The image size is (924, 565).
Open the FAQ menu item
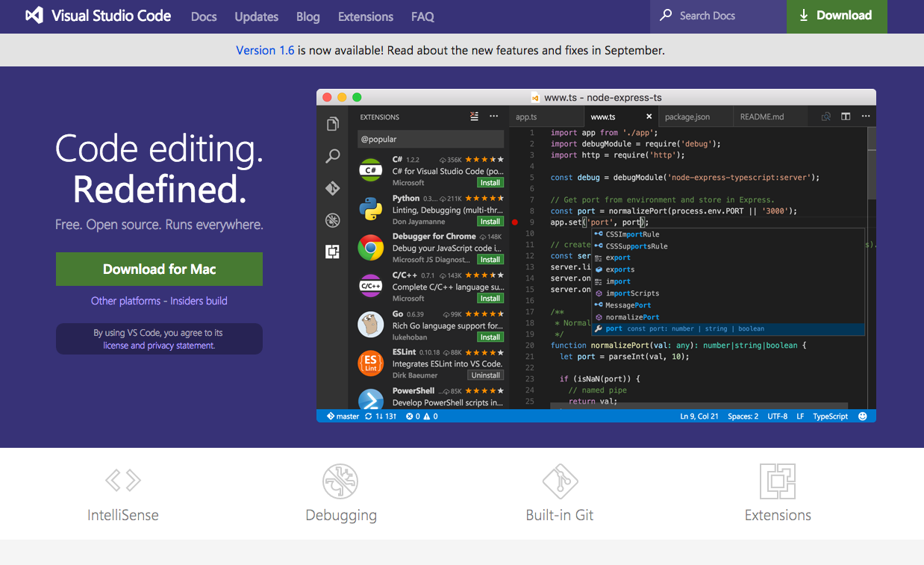pos(422,16)
